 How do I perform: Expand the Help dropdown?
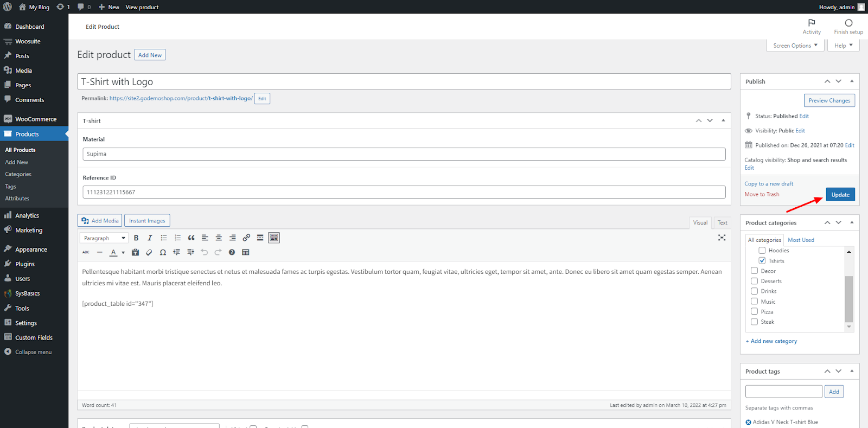coord(843,46)
